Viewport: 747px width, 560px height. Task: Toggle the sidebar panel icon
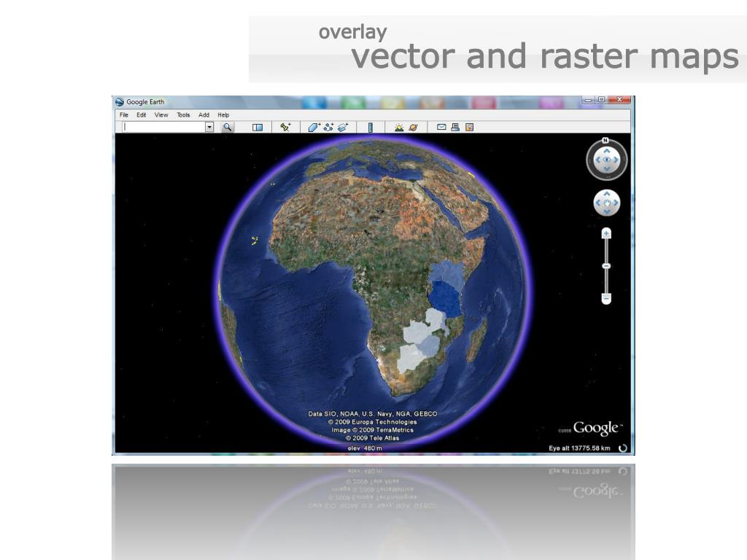coord(258,127)
